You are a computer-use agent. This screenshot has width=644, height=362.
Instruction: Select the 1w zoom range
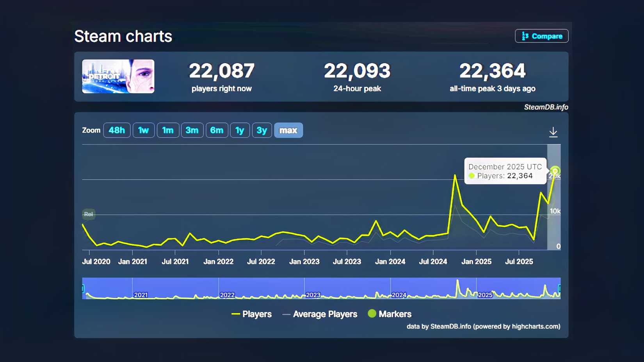pos(143,130)
